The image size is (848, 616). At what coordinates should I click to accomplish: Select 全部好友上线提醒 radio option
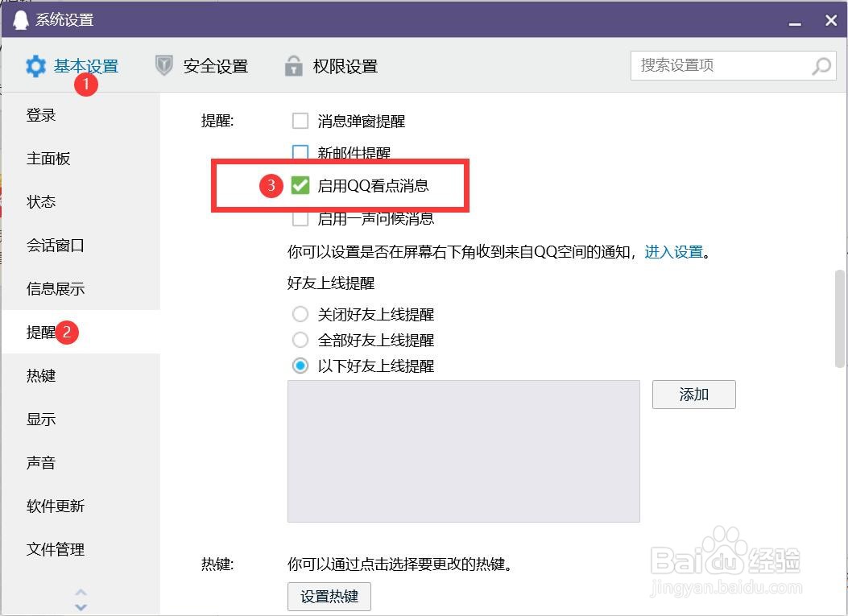pos(300,340)
